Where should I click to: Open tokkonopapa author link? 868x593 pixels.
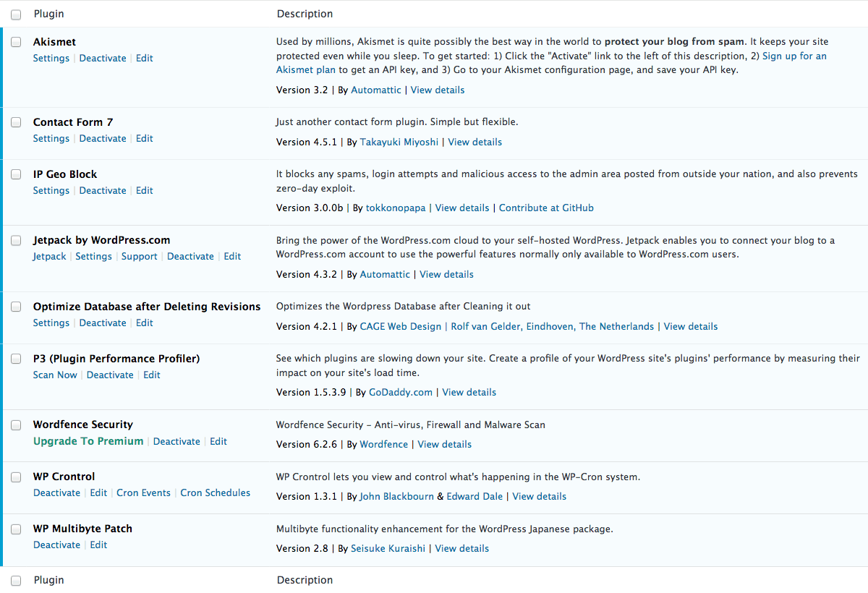396,208
